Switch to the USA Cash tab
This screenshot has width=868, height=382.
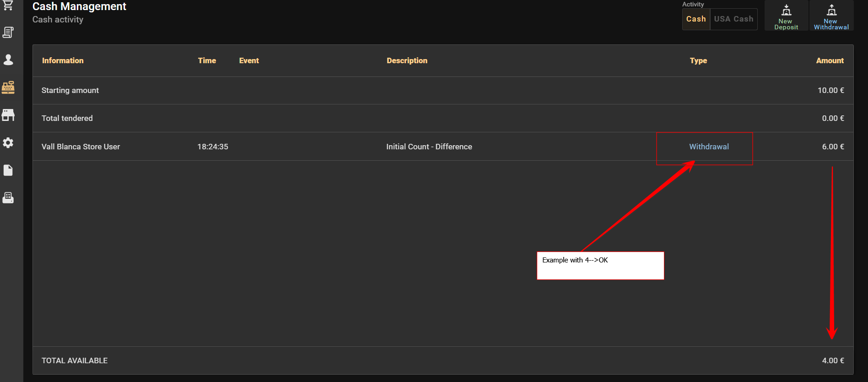733,19
